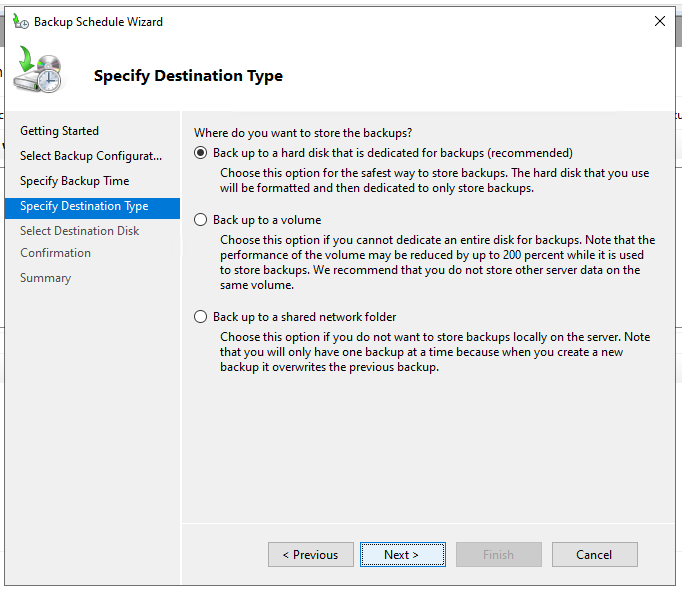Click the greyed-out Finish button
The height and width of the screenshot is (590, 682).
coord(498,555)
